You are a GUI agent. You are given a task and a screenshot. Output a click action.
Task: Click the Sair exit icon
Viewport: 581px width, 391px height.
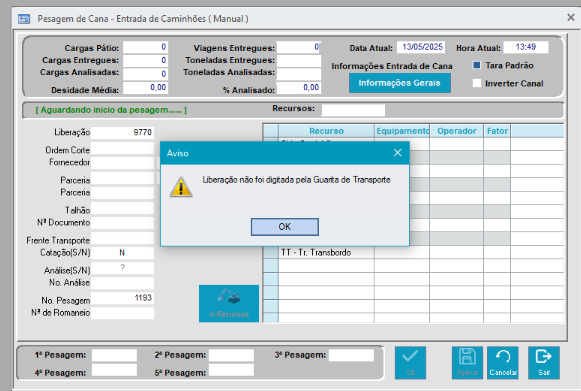pyautogui.click(x=544, y=362)
